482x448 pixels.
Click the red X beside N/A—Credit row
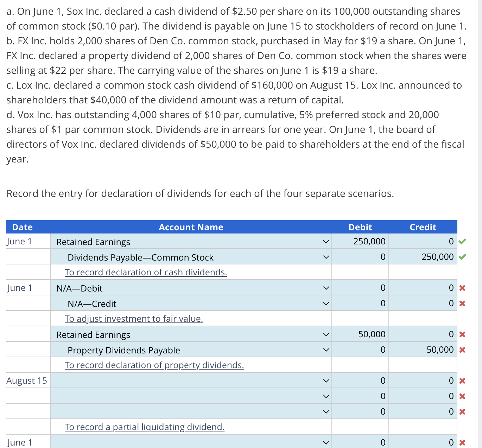462,303
